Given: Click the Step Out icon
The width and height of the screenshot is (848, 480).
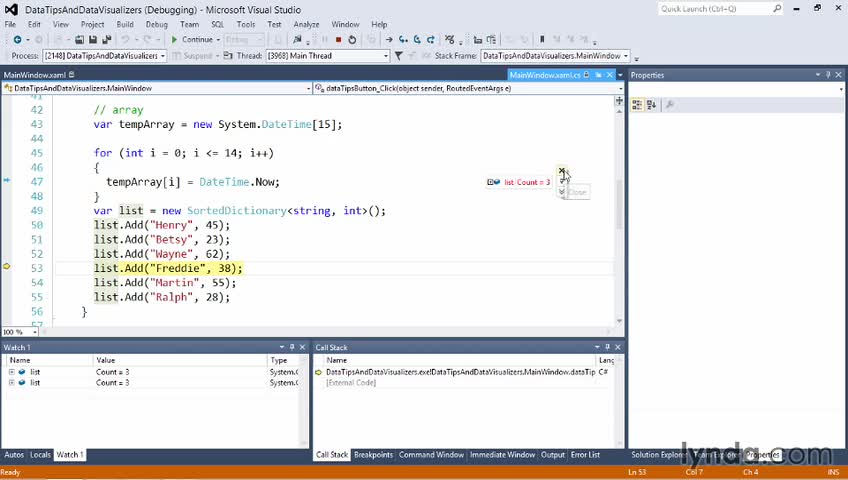Looking at the screenshot, I should pos(430,39).
